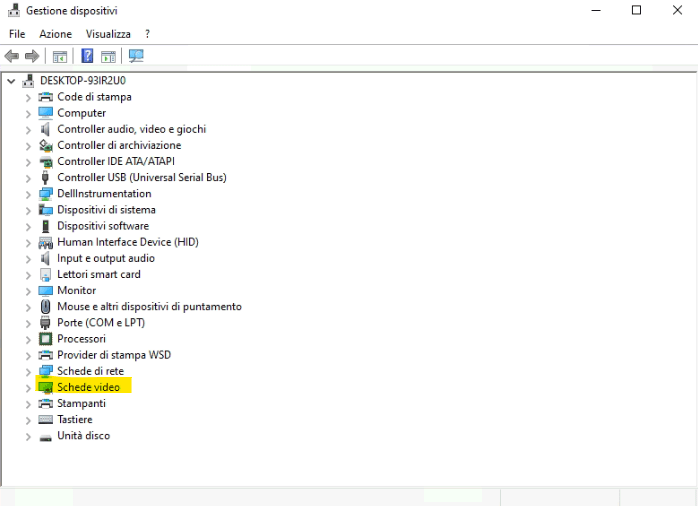
Task: Click the Processori chip icon
Action: pos(45,339)
